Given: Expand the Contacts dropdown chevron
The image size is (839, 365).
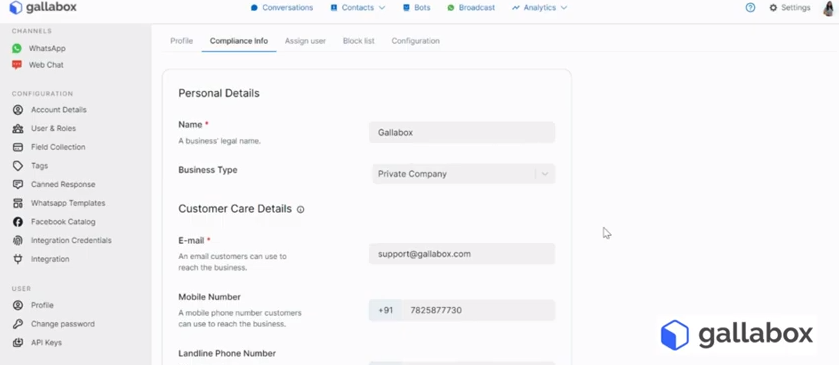Looking at the screenshot, I should pyautogui.click(x=382, y=8).
